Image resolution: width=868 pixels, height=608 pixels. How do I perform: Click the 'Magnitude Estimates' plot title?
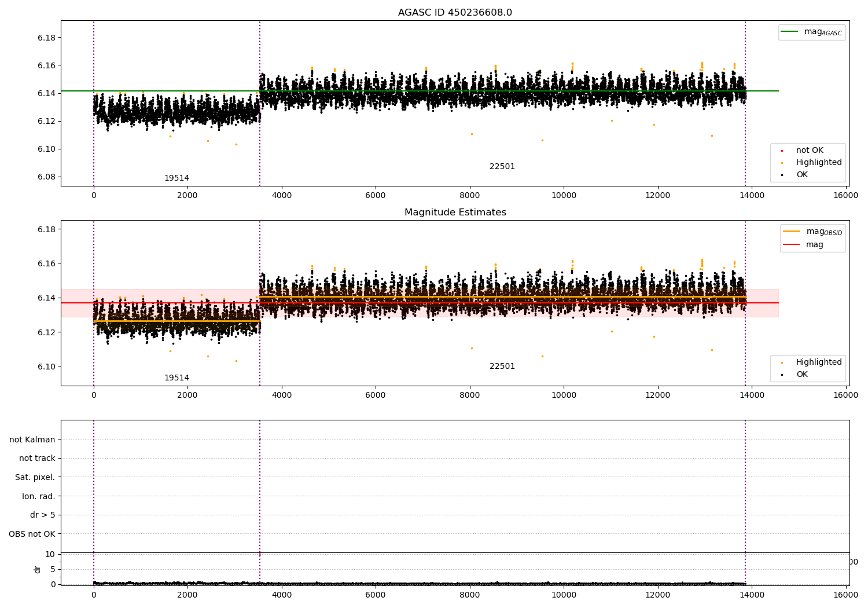click(x=455, y=213)
